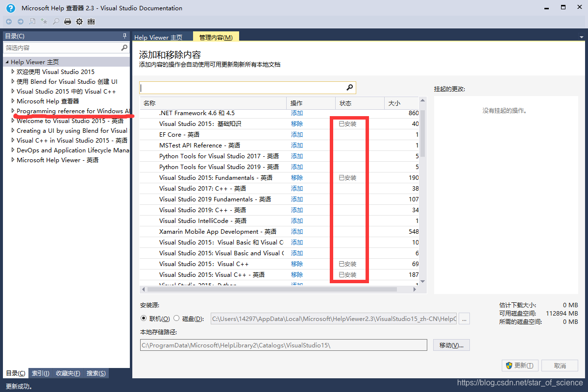Click the sync topic with contents icon
This screenshot has height=392, width=588.
coord(32,22)
